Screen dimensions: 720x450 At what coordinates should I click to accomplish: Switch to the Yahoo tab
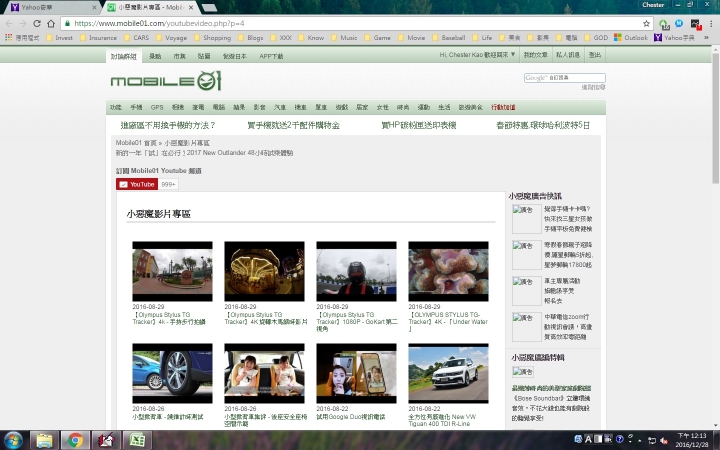51,7
